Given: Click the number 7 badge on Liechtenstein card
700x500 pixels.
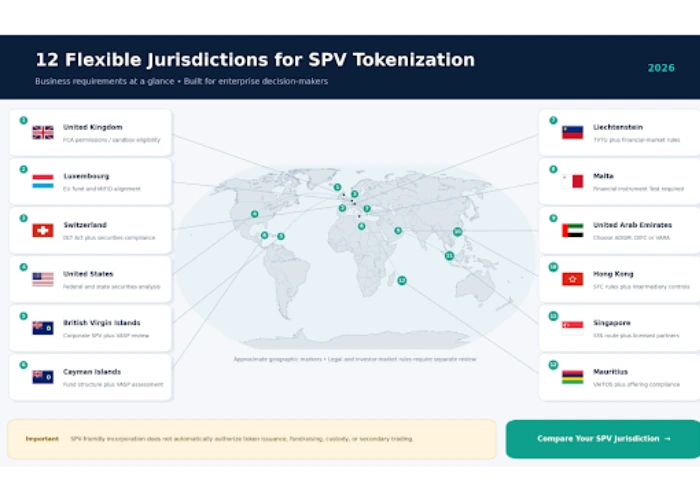Looking at the screenshot, I should (x=553, y=120).
